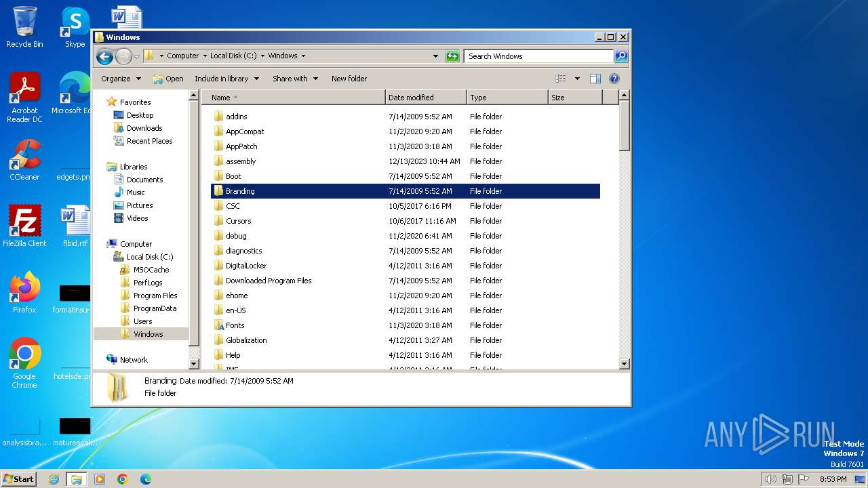Launch CCleaner desktop shortcut

pos(24,161)
